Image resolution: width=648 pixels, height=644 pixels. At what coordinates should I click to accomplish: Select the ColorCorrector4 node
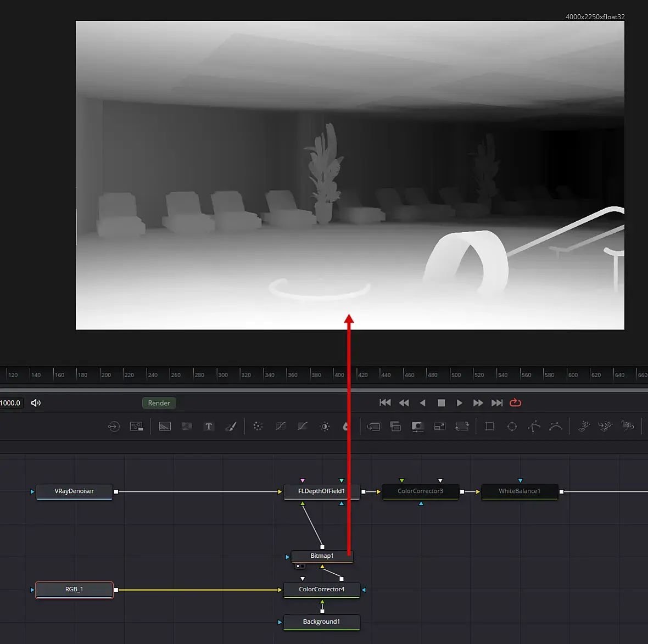(321, 590)
